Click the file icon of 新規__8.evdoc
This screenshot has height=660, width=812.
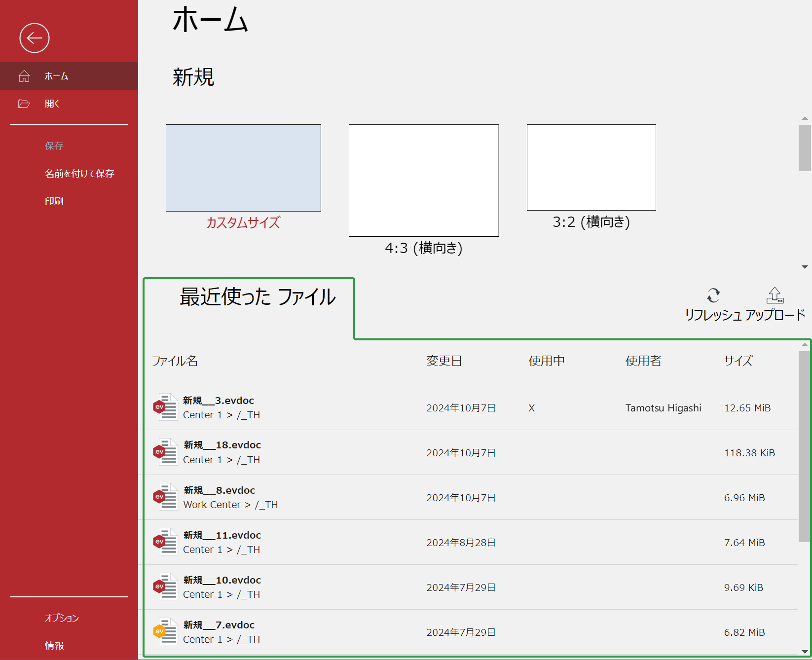[x=165, y=497]
